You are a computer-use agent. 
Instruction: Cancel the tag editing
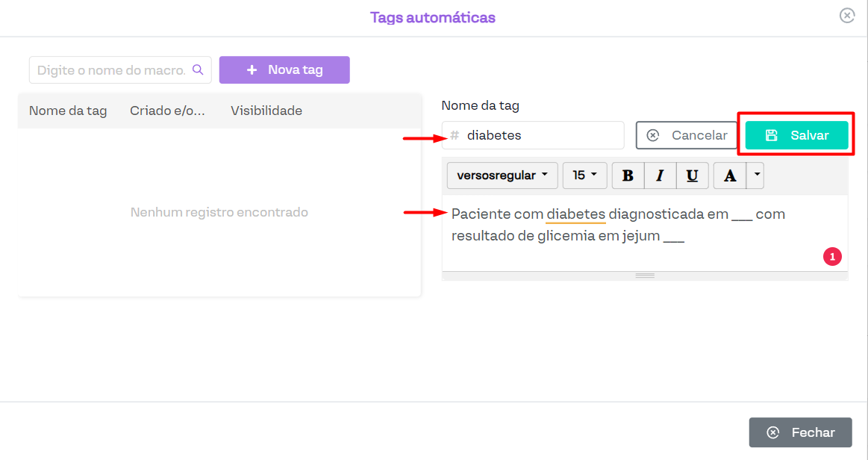(687, 135)
